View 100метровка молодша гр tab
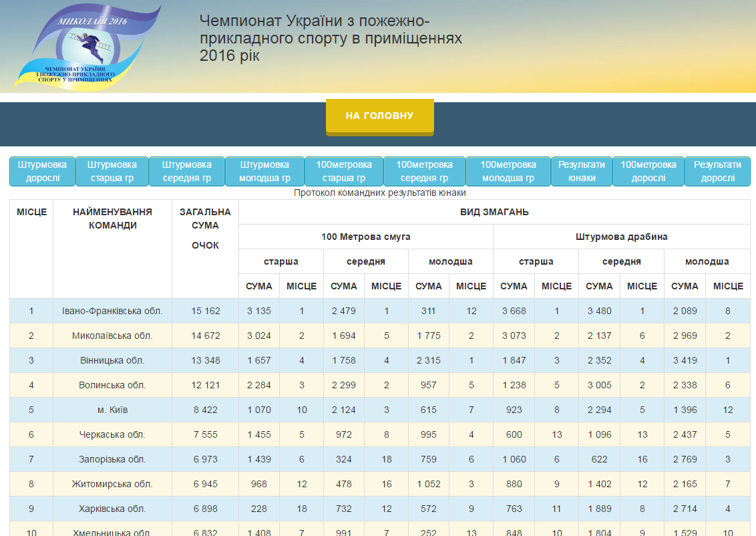The image size is (756, 536). click(x=508, y=171)
